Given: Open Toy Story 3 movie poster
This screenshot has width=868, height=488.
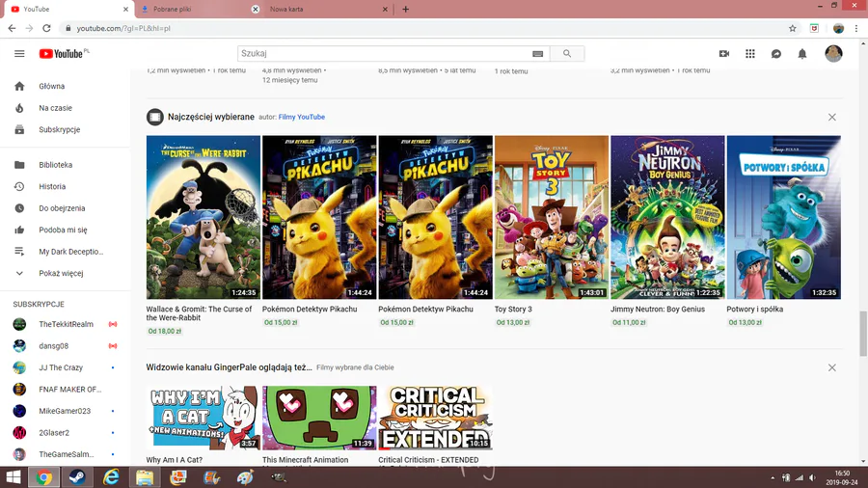Looking at the screenshot, I should point(552,217).
